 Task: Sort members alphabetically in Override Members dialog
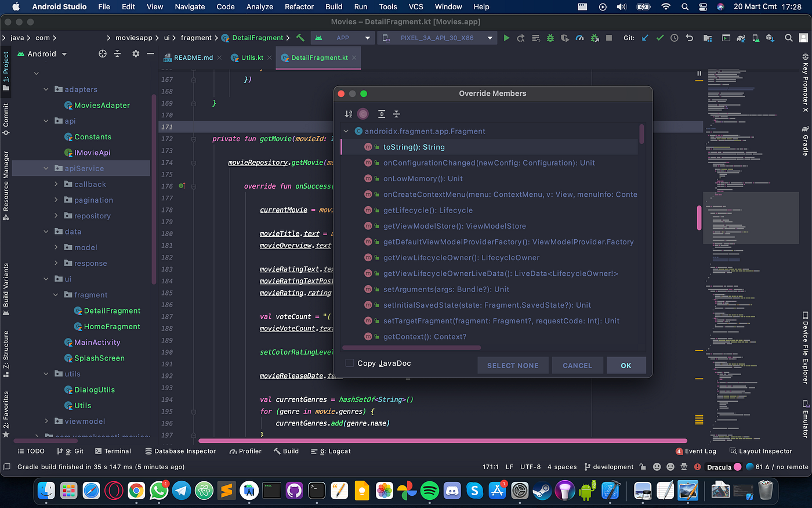(x=348, y=114)
